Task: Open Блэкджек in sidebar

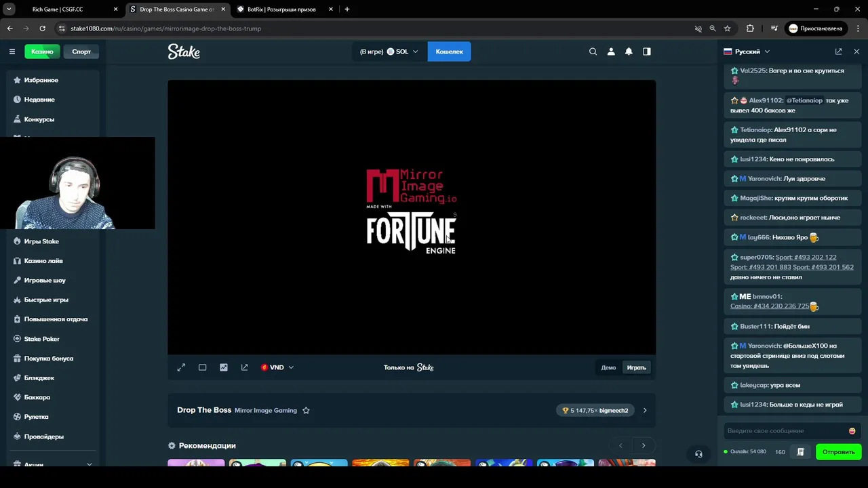Action: (x=53, y=378)
